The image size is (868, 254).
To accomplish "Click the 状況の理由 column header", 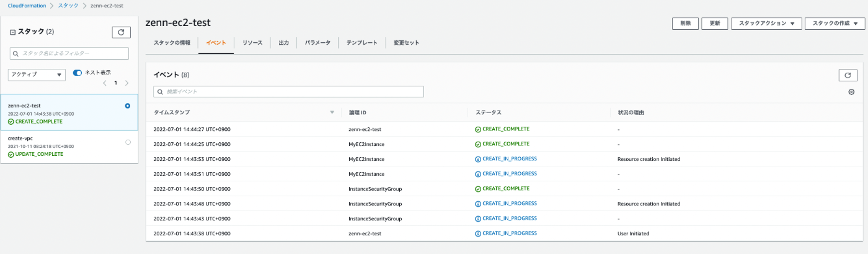I will coord(631,112).
